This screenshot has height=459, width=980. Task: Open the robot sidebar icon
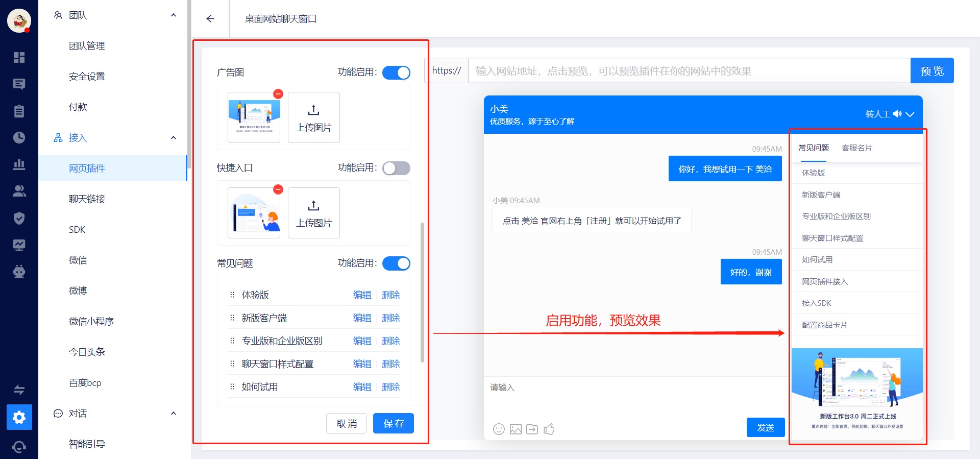[19, 271]
